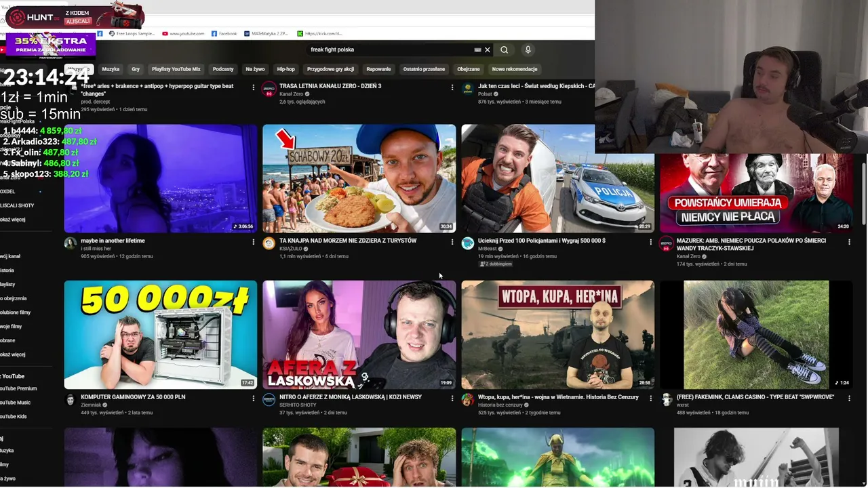Viewport: 868px width, 488px height.
Task: Clear the search query with the X
Action: [x=487, y=49]
